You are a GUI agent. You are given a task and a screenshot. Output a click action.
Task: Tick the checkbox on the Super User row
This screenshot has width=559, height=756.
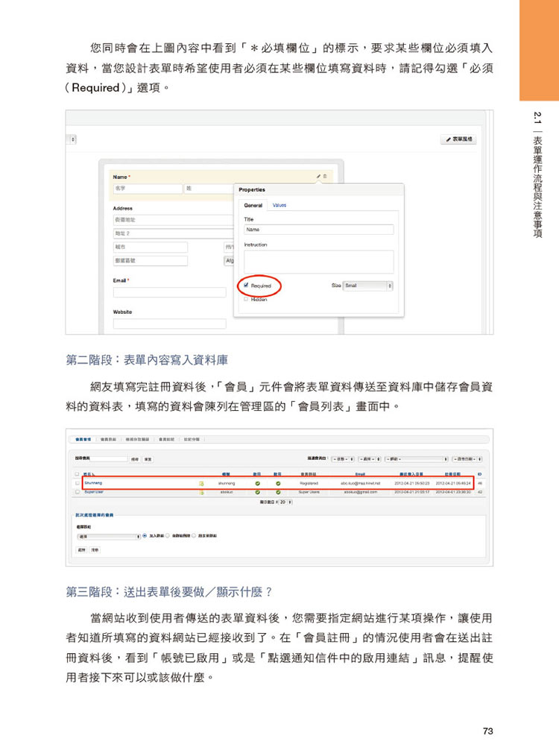click(x=77, y=492)
